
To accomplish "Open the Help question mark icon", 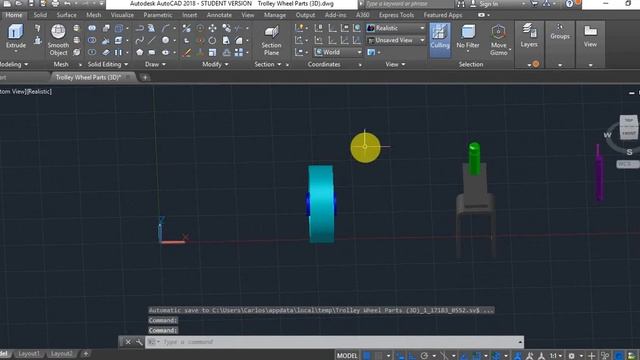I will click(x=569, y=4).
